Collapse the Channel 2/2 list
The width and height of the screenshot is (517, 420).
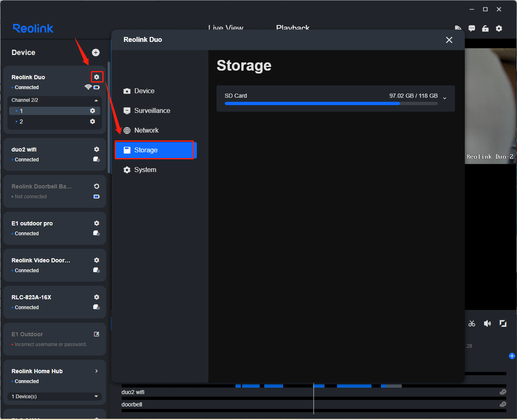(x=96, y=100)
